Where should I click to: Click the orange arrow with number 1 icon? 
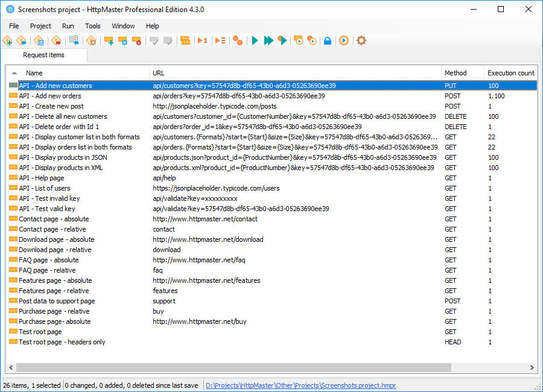(202, 40)
